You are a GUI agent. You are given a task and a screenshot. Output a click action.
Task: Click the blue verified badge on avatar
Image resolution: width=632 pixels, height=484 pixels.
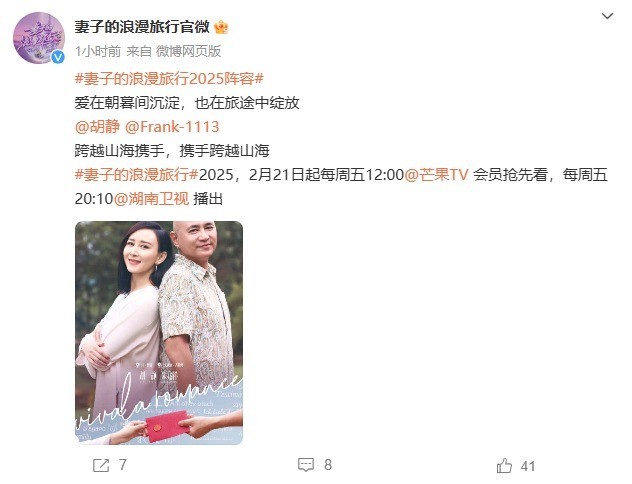[x=58, y=57]
